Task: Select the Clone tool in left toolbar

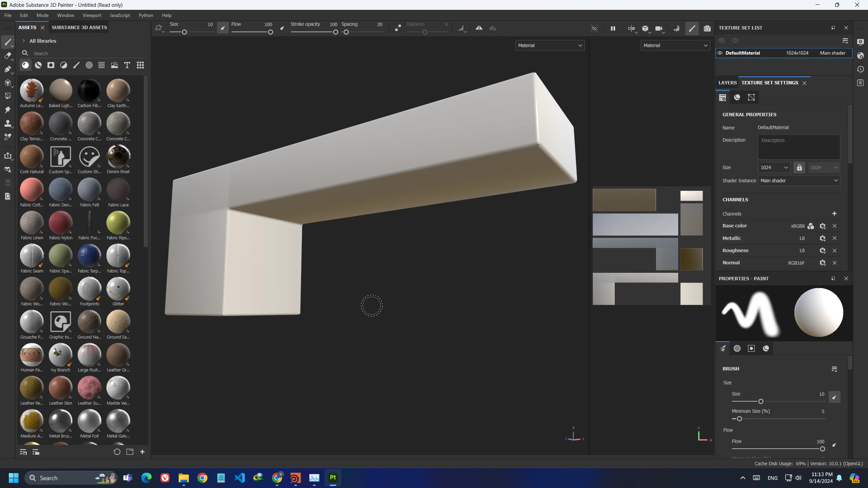Action: (x=7, y=123)
